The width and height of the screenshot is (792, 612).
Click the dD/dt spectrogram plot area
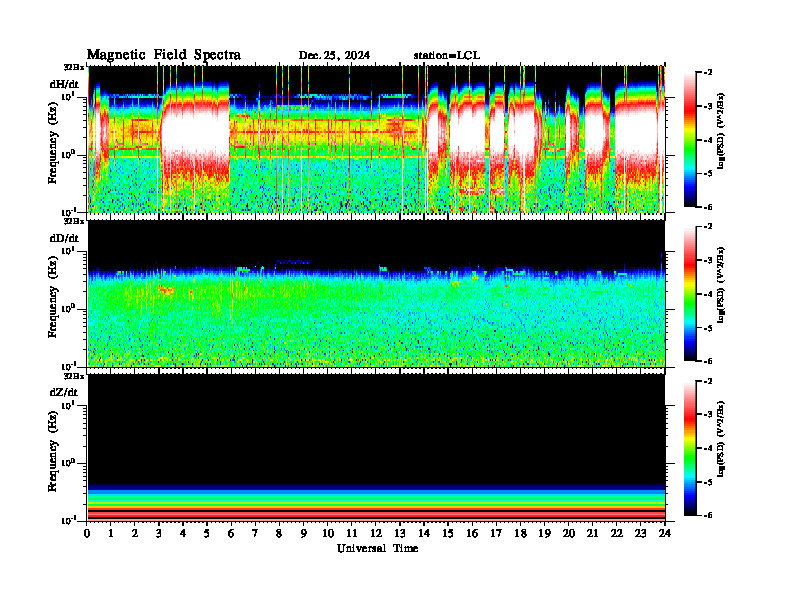coord(376,293)
